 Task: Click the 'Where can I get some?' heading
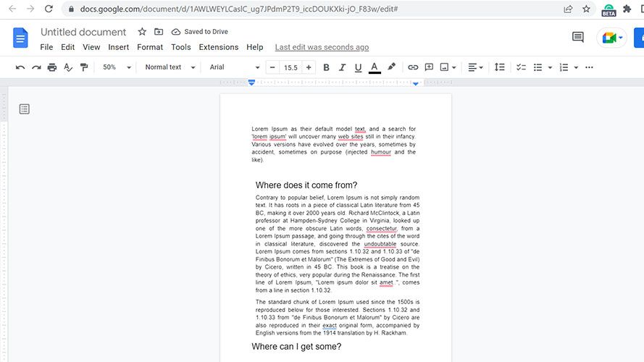click(296, 346)
